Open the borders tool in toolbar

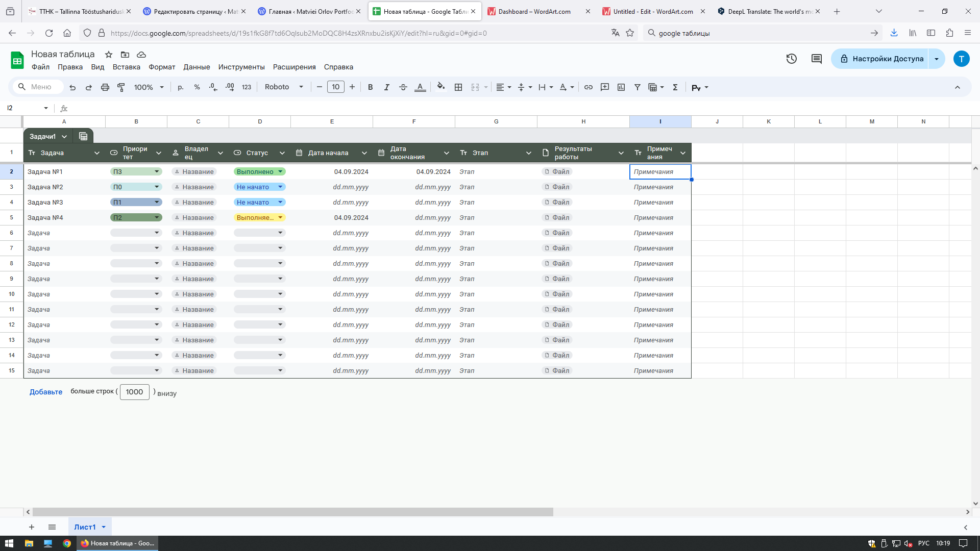tap(458, 87)
